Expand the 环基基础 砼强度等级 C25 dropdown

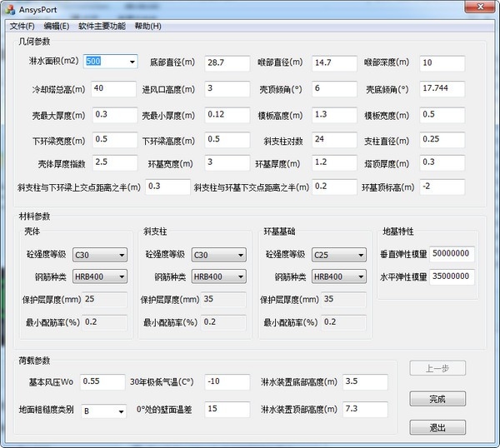click(339, 255)
